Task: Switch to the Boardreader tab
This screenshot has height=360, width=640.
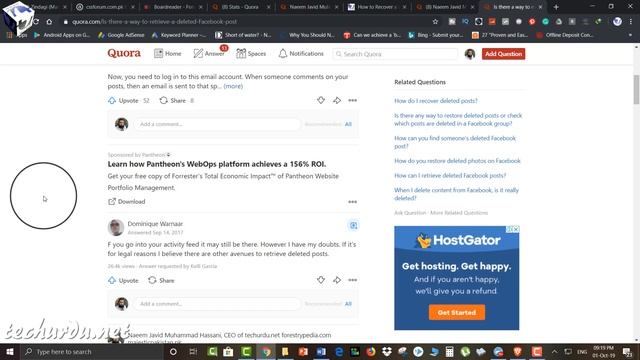Action: [x=173, y=7]
